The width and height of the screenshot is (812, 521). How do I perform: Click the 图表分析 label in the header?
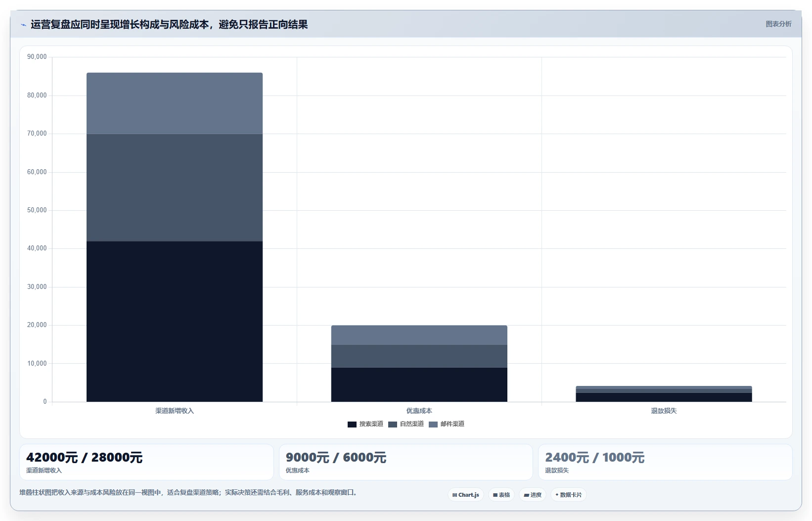point(778,24)
